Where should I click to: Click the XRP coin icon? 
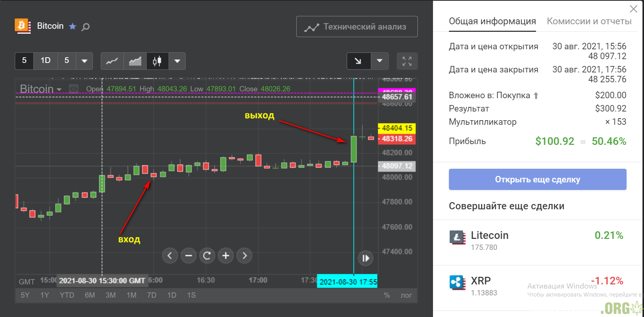coord(458,283)
